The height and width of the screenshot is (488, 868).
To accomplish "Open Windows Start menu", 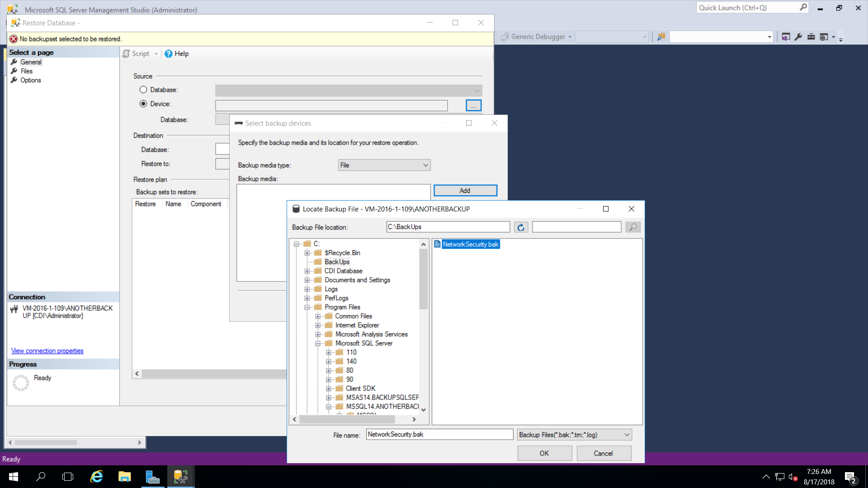I will pos(14,477).
